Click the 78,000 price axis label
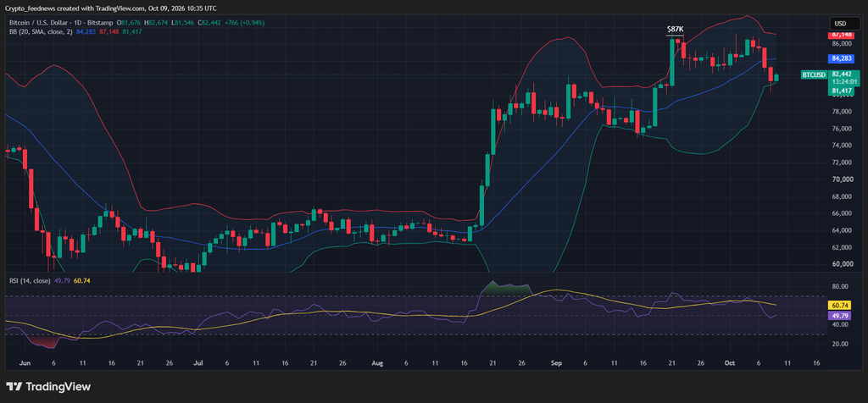The height and width of the screenshot is (403, 868). tap(842, 112)
